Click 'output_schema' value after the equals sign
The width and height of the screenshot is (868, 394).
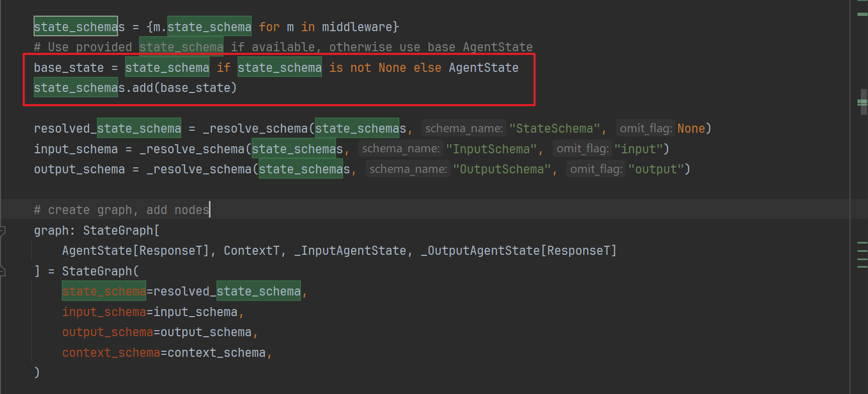click(x=206, y=332)
